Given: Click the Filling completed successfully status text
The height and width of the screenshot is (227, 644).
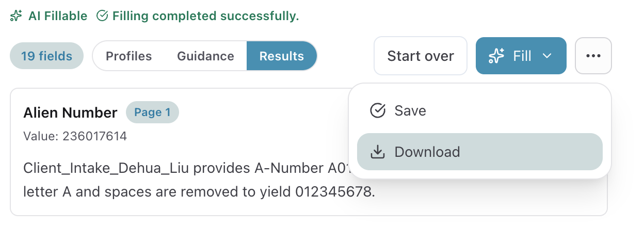Looking at the screenshot, I should coord(205,16).
